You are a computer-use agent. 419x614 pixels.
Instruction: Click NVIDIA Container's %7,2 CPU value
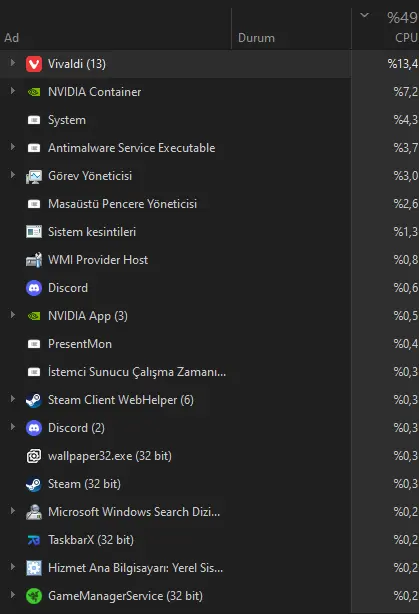(x=406, y=92)
